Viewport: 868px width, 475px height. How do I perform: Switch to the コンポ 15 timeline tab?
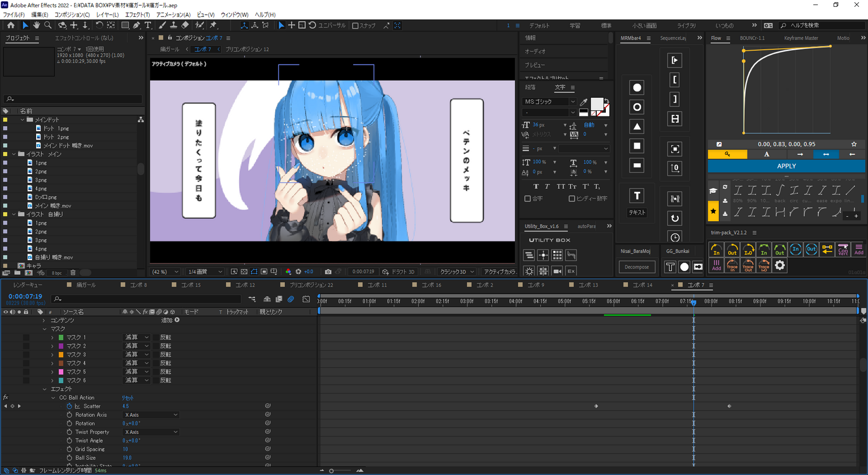click(190, 285)
